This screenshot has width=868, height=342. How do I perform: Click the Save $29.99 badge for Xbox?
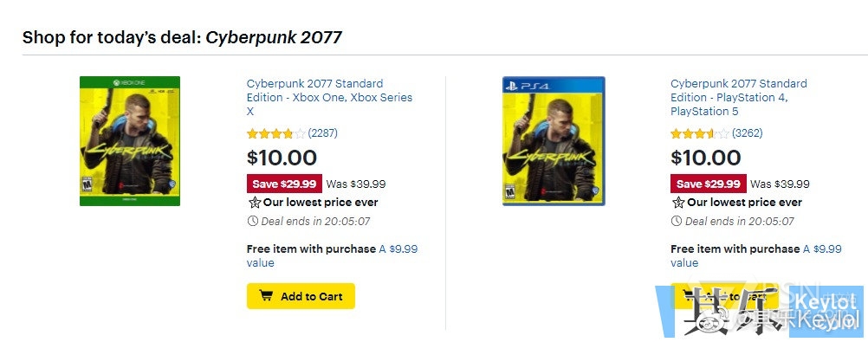click(284, 184)
